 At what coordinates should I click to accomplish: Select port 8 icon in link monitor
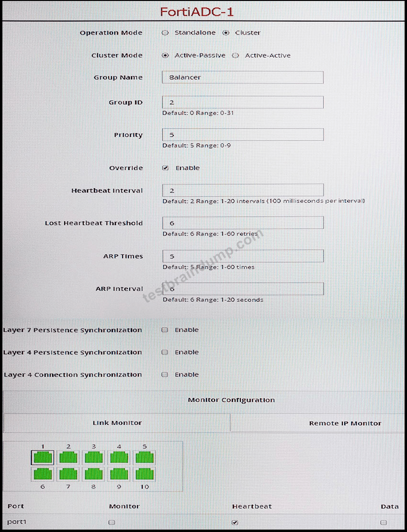[x=94, y=474]
